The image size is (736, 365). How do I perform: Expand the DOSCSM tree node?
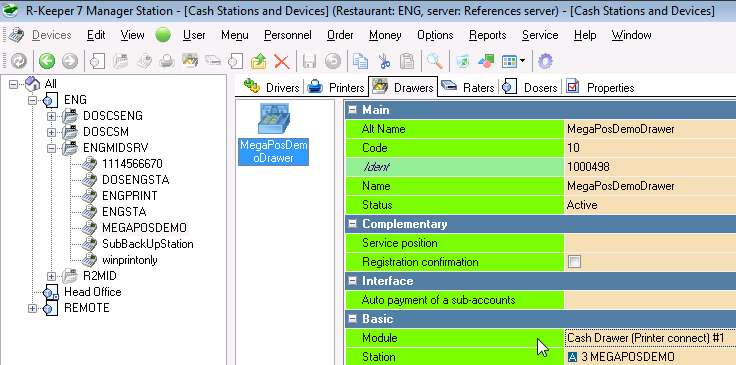(x=51, y=132)
